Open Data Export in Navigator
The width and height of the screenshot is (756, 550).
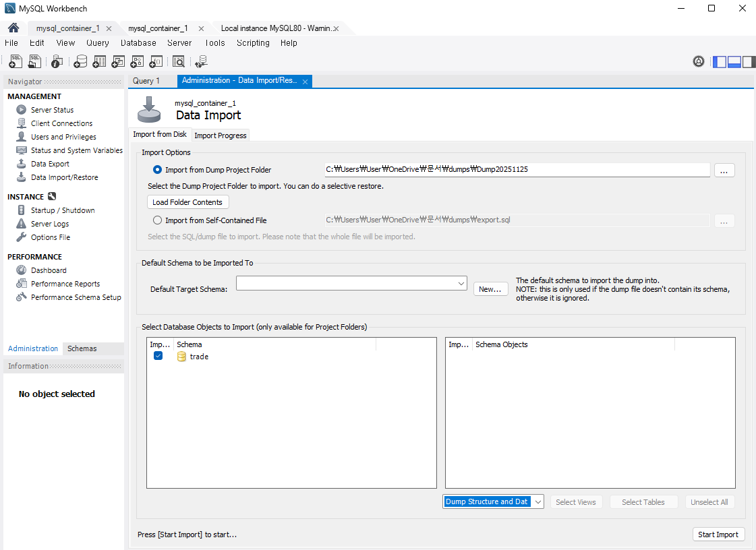[x=50, y=164]
